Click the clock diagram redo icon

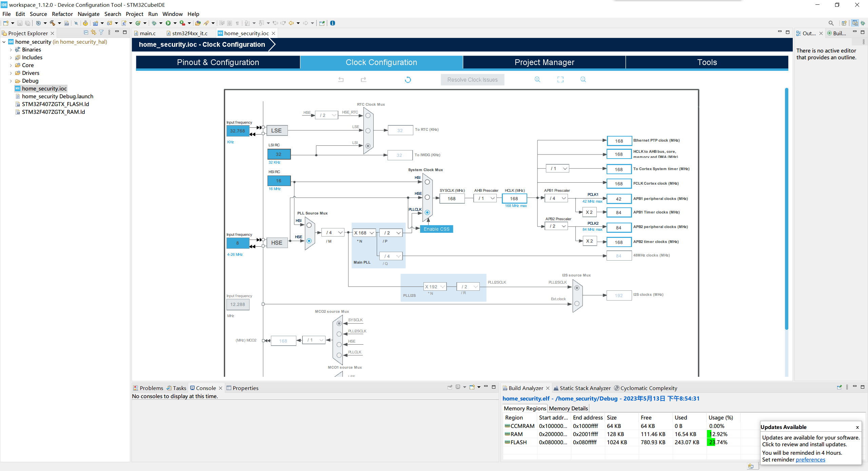363,80
